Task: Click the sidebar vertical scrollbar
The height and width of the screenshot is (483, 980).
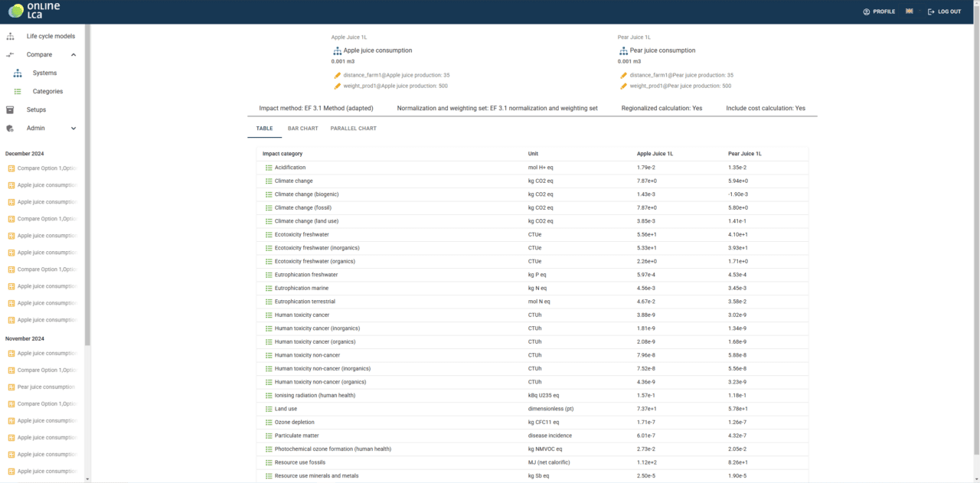Action: click(87, 184)
